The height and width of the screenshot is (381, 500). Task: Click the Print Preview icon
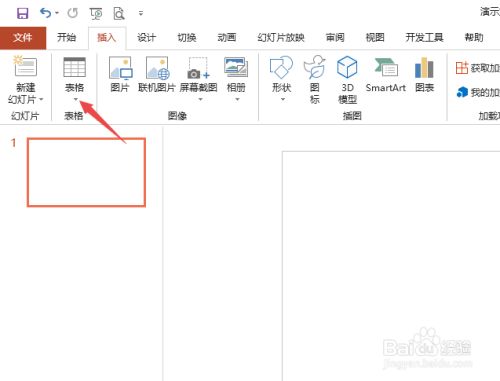click(119, 13)
